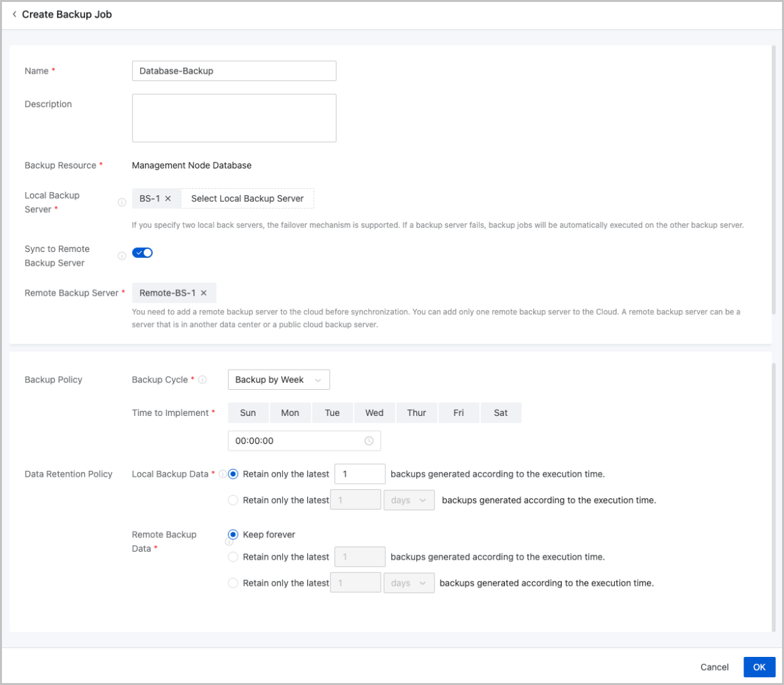Click info icon next to Sync to Remote
Image resolution: width=784 pixels, height=685 pixels.
pos(122,256)
